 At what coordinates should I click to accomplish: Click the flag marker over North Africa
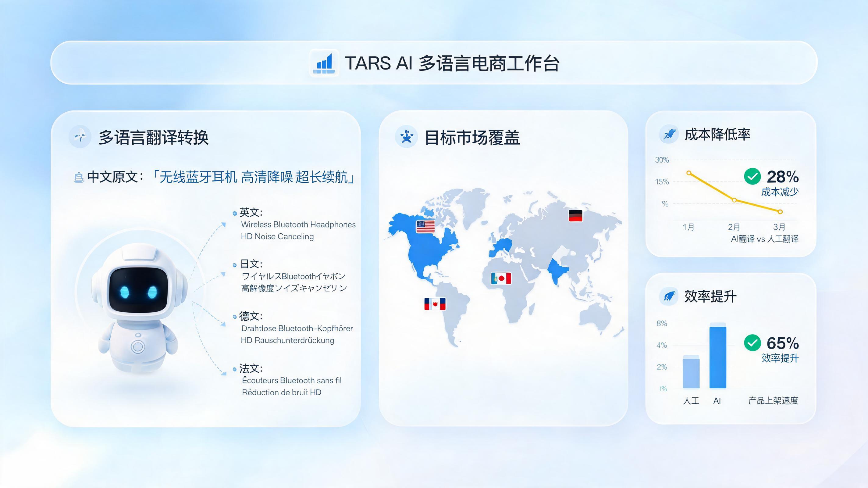[x=501, y=278]
